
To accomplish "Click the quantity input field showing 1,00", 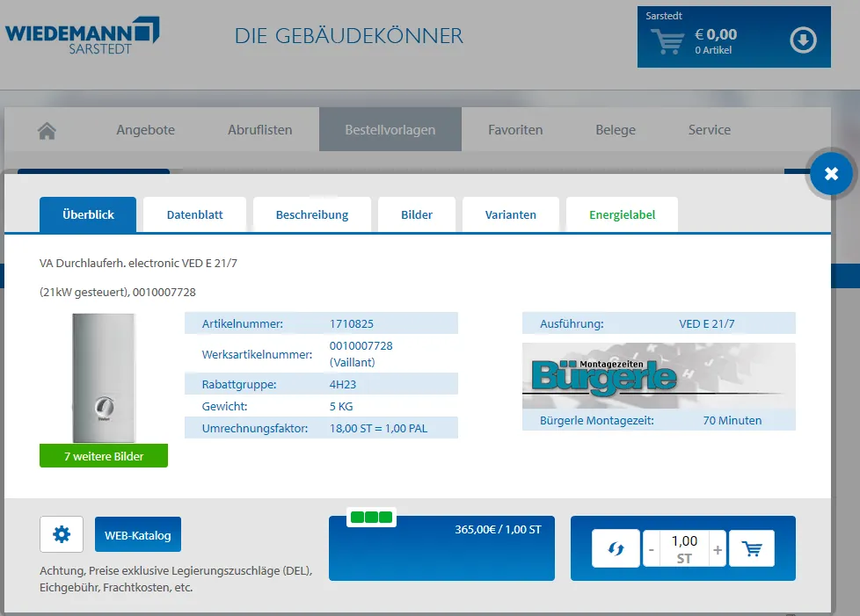I will [684, 541].
